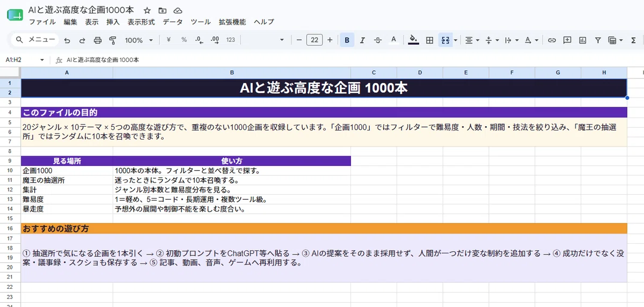This screenshot has height=307, width=644.
Task: Undo the last action
Action: [67, 40]
